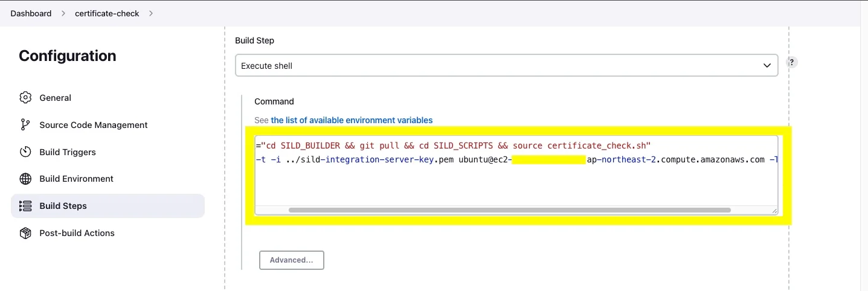Open the list of available environment variables
The image size is (868, 291).
pos(352,120)
